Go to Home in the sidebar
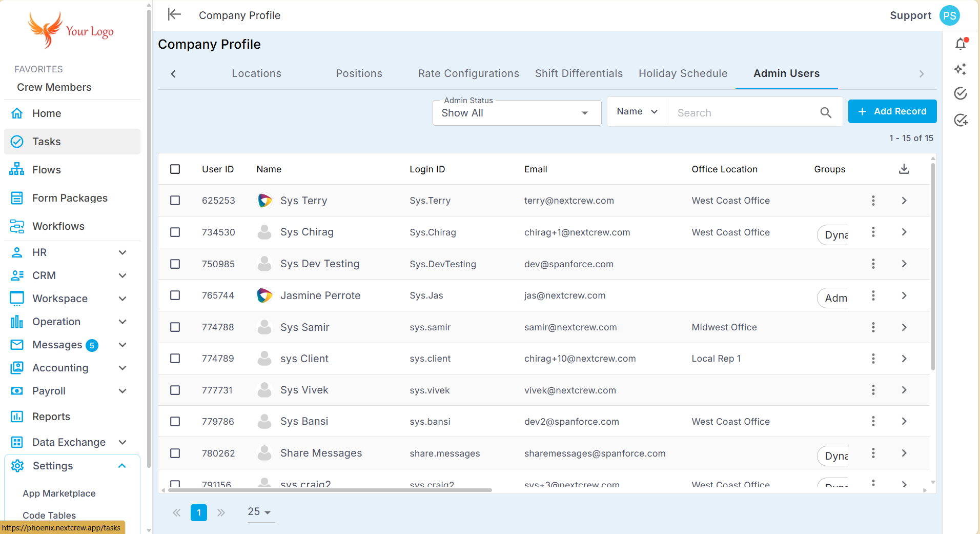980x534 pixels. click(x=72, y=113)
